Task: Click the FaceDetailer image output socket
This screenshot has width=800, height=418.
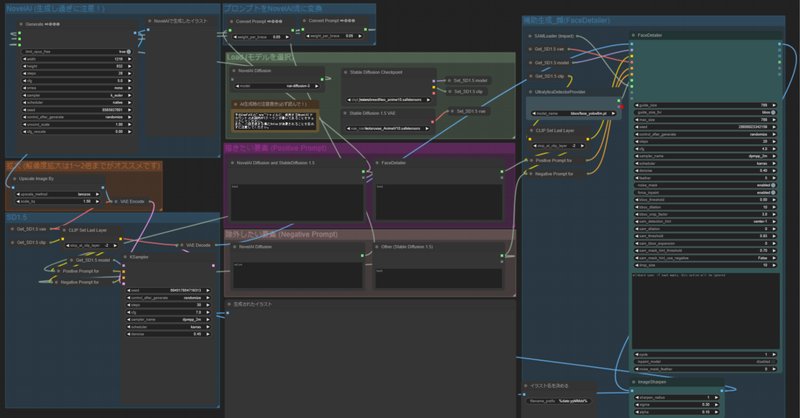Action: tap(779, 44)
